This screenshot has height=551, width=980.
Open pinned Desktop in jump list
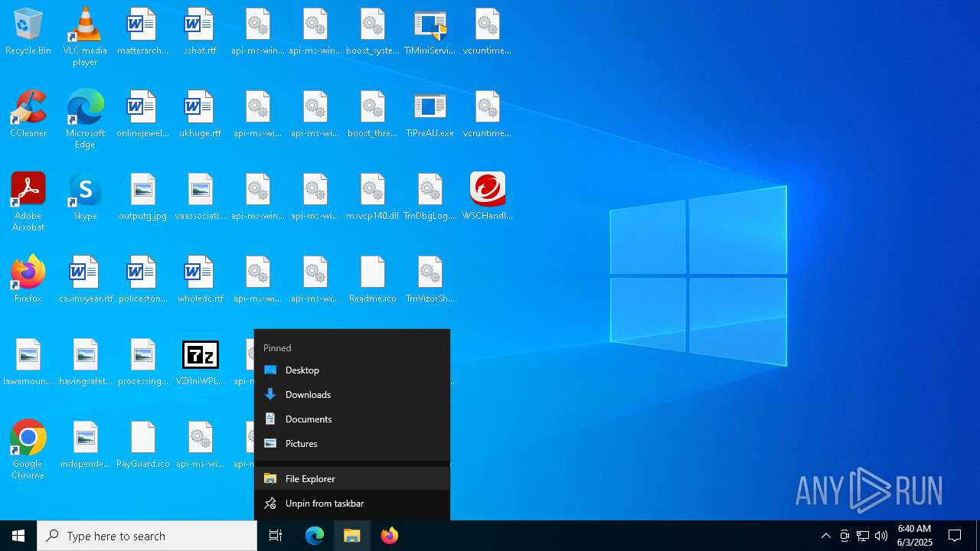point(352,370)
